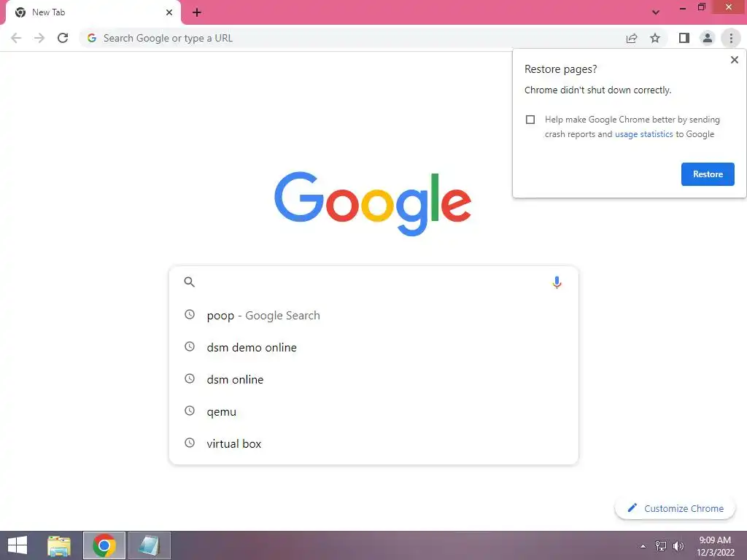The width and height of the screenshot is (747, 560).
Task: Click the magnifier search icon
Action: pos(190,282)
